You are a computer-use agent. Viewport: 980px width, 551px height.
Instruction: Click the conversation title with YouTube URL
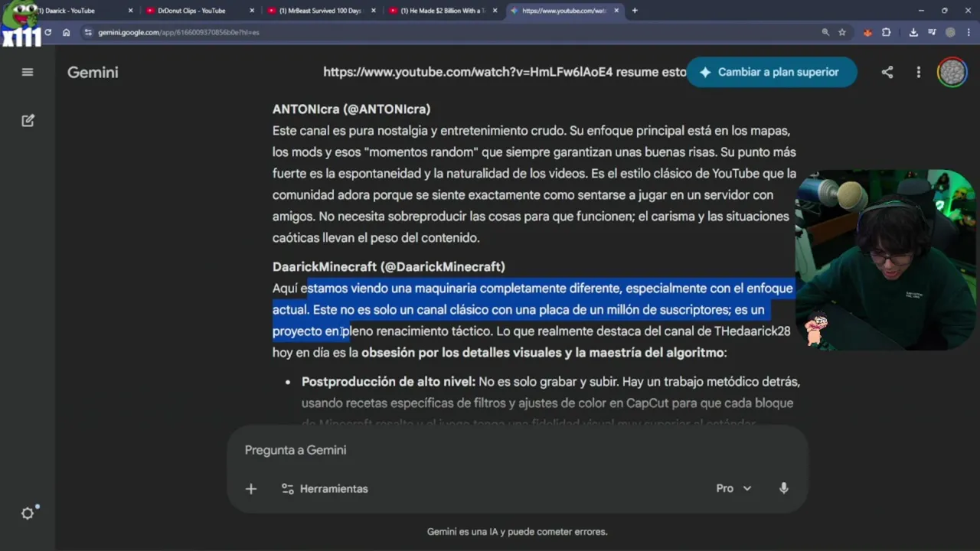click(505, 72)
